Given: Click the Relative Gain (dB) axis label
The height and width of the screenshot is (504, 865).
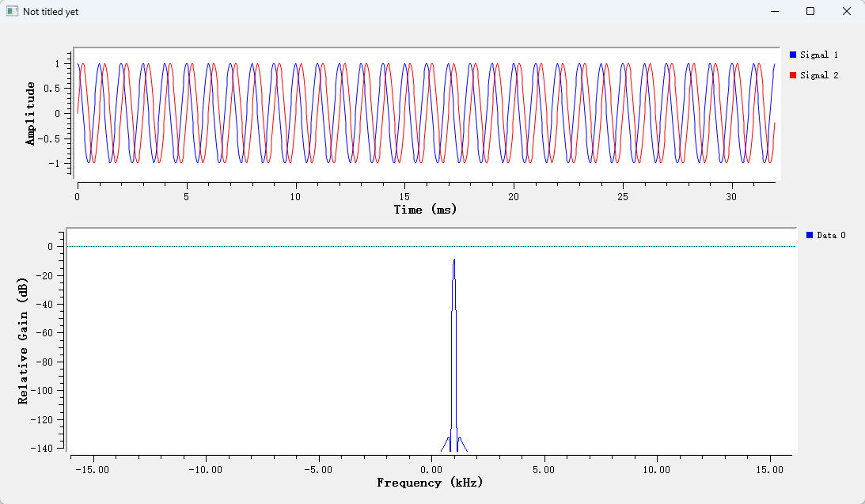Looking at the screenshot, I should point(23,341).
